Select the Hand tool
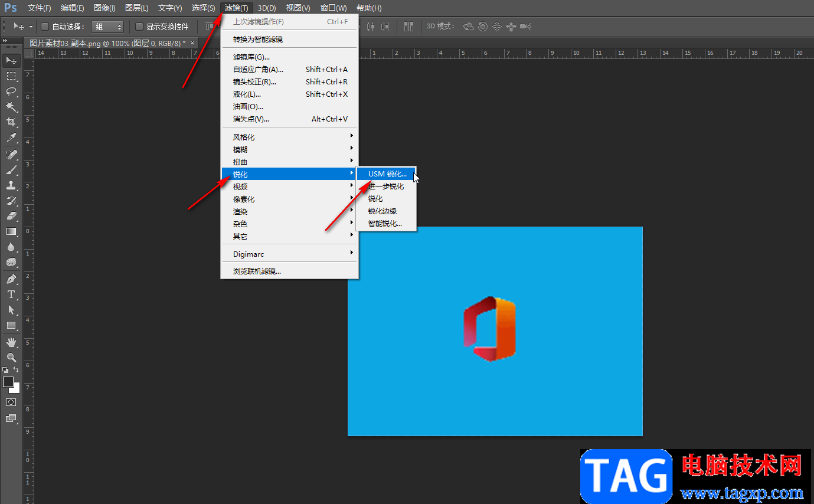 pyautogui.click(x=11, y=342)
